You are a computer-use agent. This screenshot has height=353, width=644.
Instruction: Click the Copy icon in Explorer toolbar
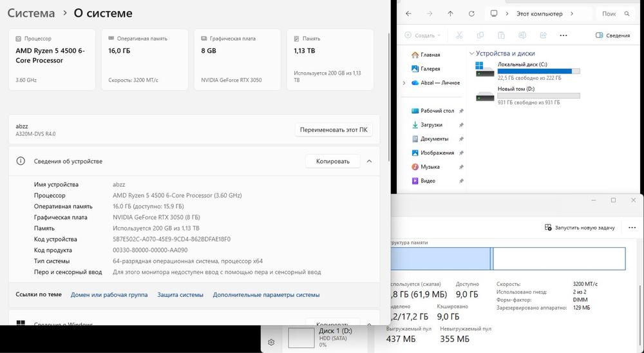point(480,35)
